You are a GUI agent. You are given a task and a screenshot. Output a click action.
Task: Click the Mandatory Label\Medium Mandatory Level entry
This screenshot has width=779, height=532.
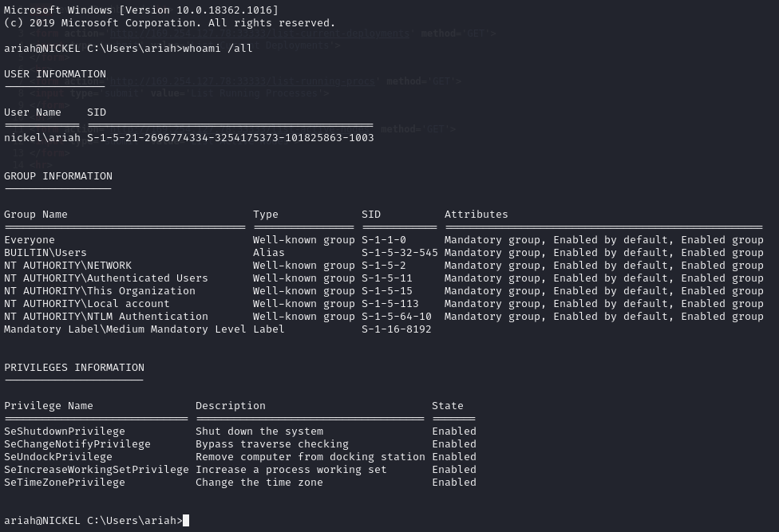click(x=125, y=329)
